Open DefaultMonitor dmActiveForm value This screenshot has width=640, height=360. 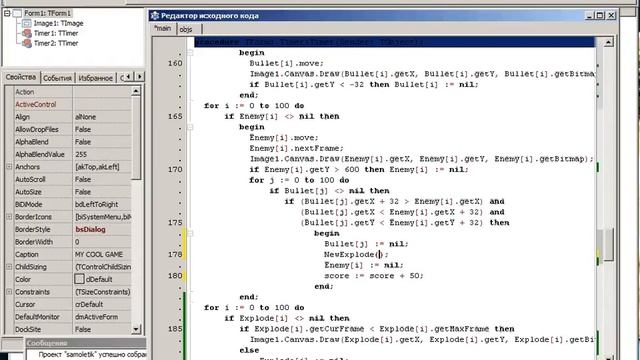(102, 317)
